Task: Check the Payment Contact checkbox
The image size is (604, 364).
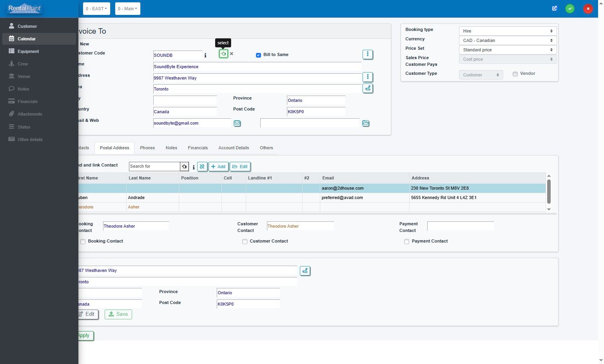Action: 406,242
